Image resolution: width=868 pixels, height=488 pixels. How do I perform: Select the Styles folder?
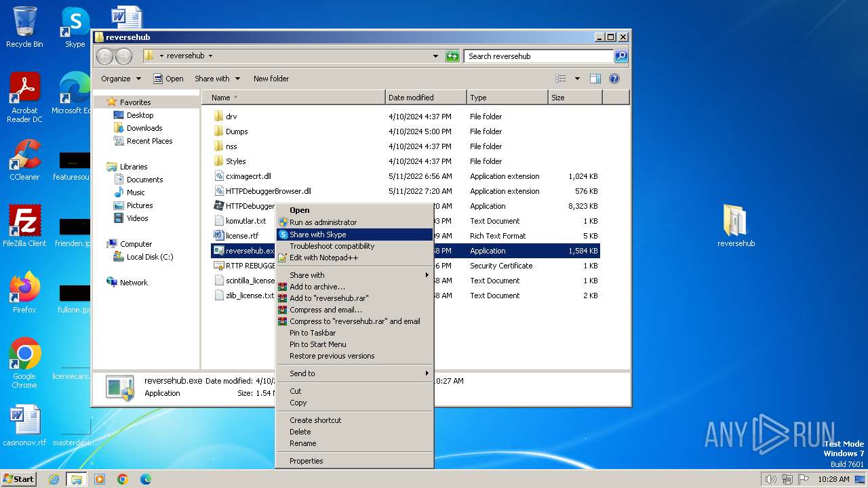[x=235, y=161]
